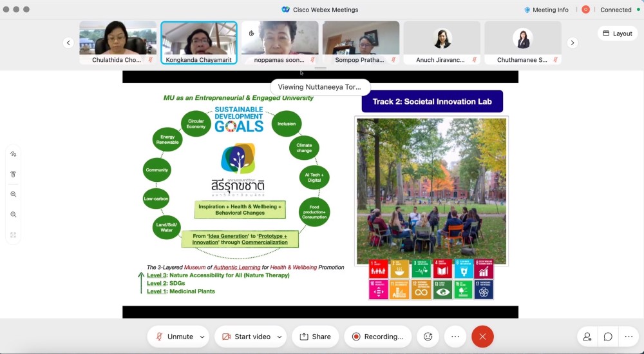Open the Chat panel
This screenshot has height=354, width=644.
click(x=608, y=337)
